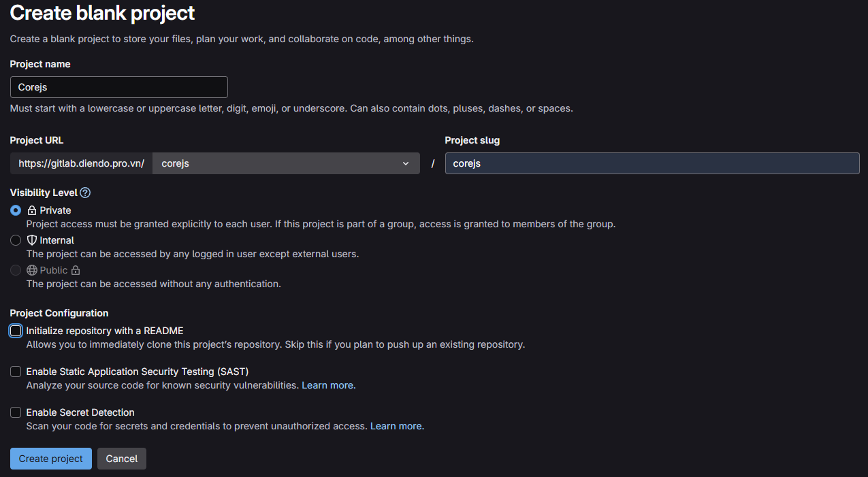Click into the Project slug field
The image size is (868, 477).
(652, 163)
